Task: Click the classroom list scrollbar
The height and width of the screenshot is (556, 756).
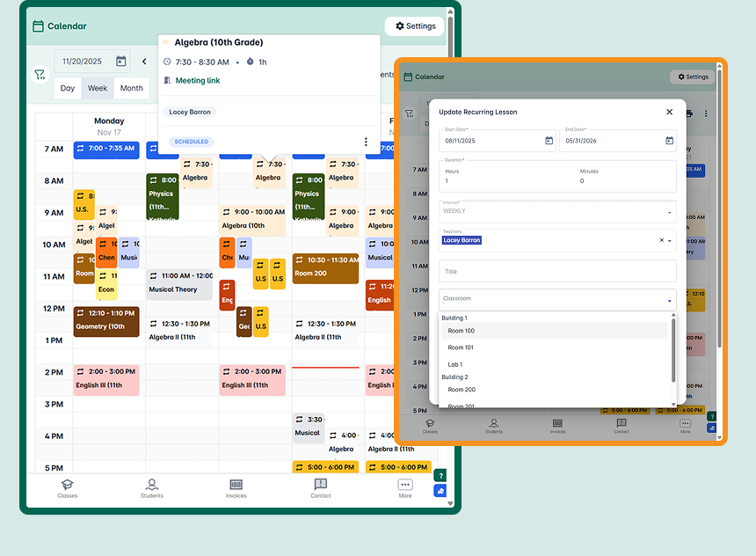Action: [x=674, y=350]
